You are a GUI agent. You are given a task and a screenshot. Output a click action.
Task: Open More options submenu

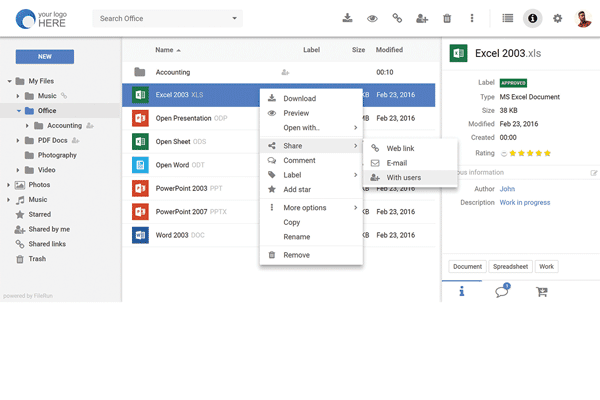311,207
